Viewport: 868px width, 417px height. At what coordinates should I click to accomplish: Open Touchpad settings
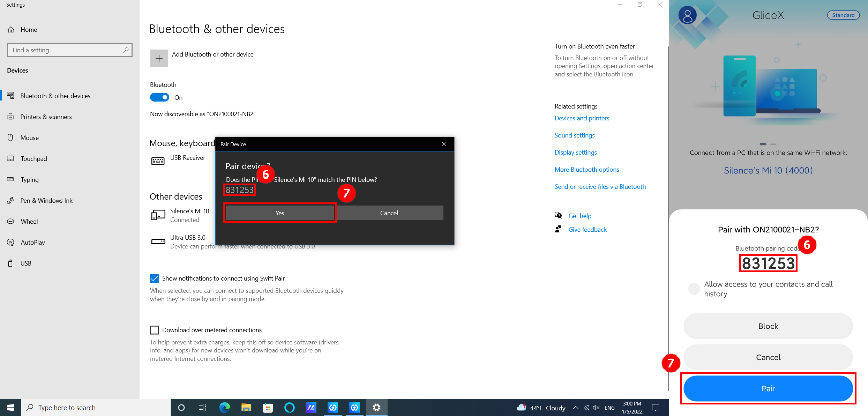(x=33, y=159)
